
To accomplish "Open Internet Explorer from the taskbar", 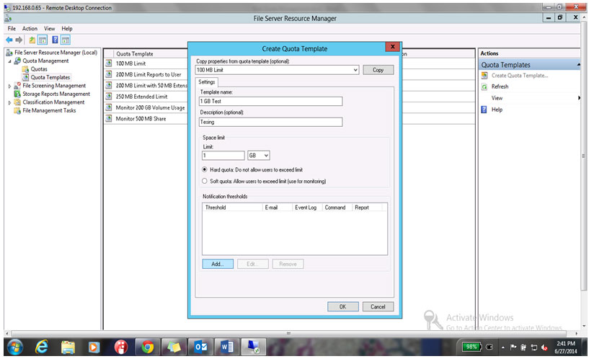I will [41, 347].
